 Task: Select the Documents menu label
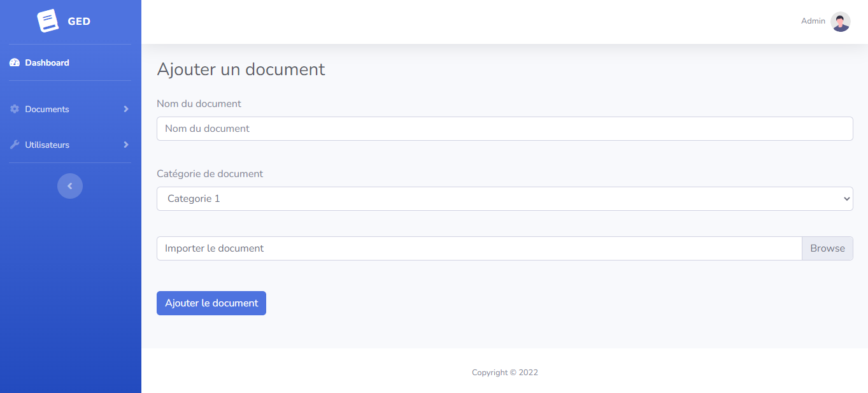[47, 110]
